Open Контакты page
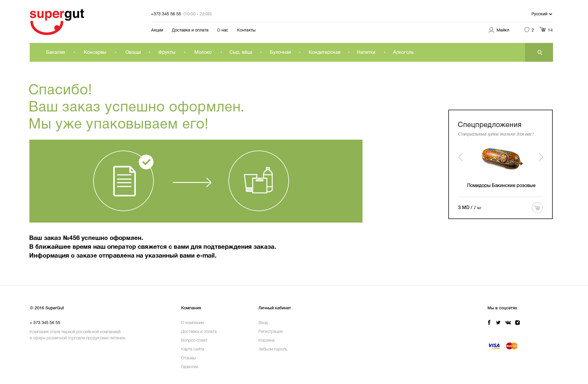The width and height of the screenshot is (588, 384). pos(246,30)
